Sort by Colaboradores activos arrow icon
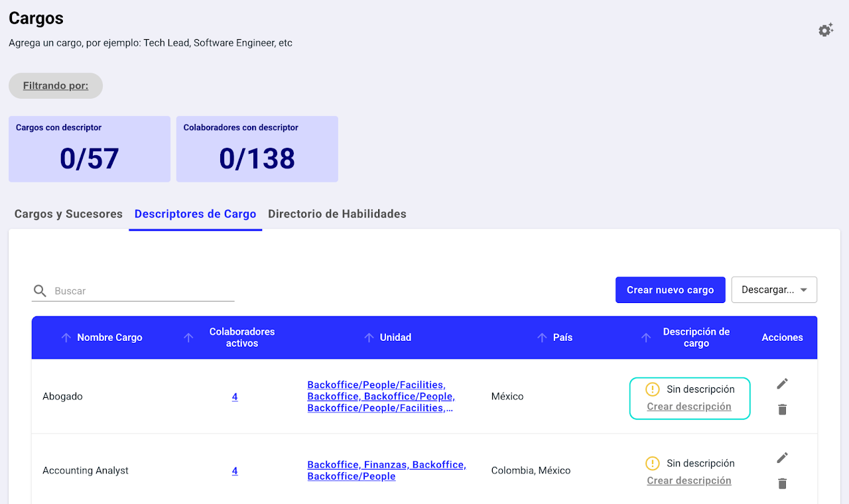The image size is (849, 504). pos(188,338)
